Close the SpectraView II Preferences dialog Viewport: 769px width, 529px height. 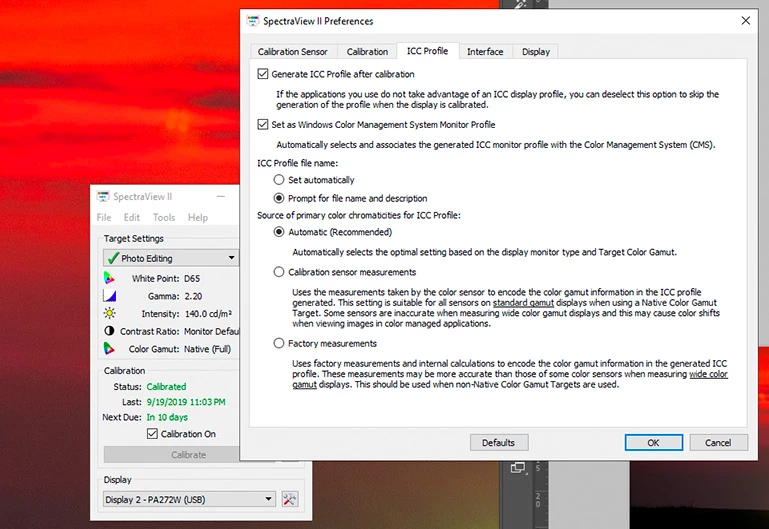tap(745, 21)
